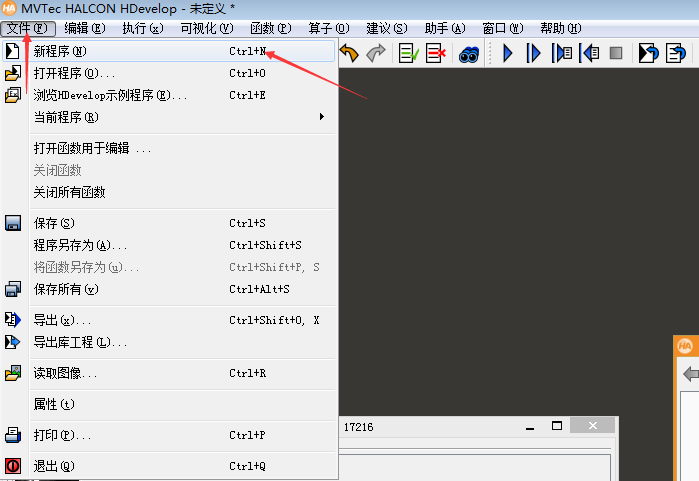The width and height of the screenshot is (699, 481).
Task: Click the Redo arrow toolbar icon
Action: coord(375,53)
